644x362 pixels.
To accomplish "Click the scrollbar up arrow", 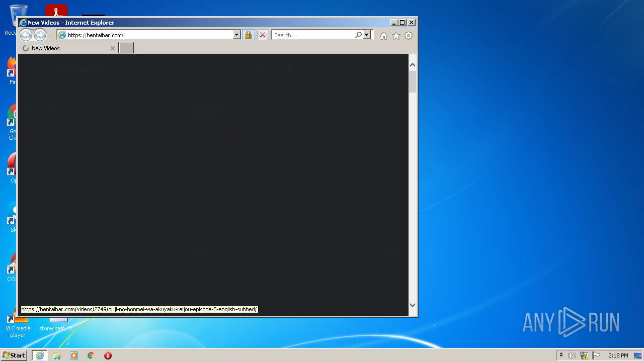I will coord(413,65).
